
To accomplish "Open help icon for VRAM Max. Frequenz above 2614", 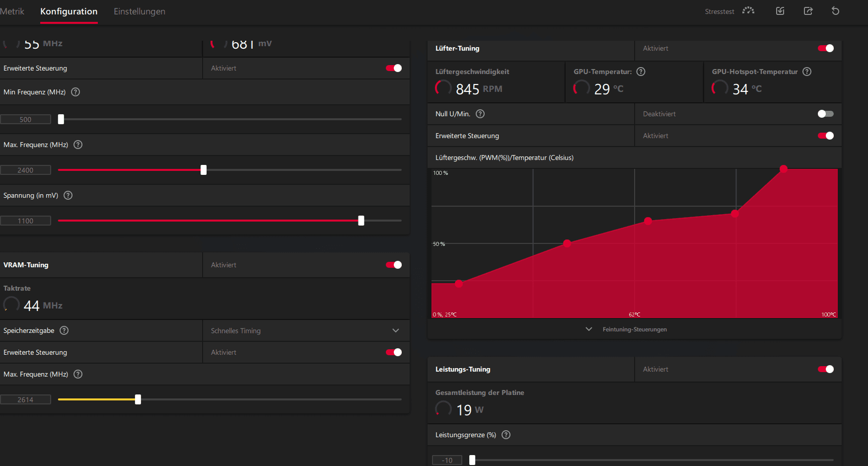I will click(x=78, y=374).
